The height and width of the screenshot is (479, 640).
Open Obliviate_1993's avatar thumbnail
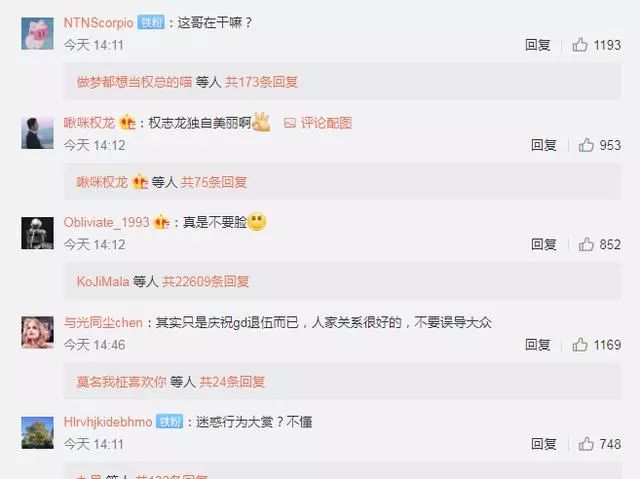(x=38, y=233)
